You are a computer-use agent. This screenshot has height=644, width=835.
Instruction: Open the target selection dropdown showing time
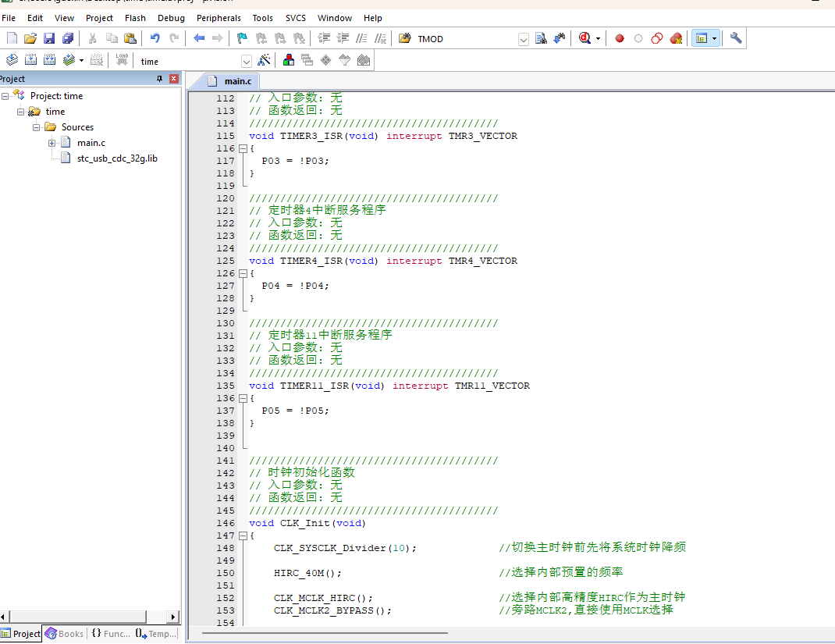point(247,61)
